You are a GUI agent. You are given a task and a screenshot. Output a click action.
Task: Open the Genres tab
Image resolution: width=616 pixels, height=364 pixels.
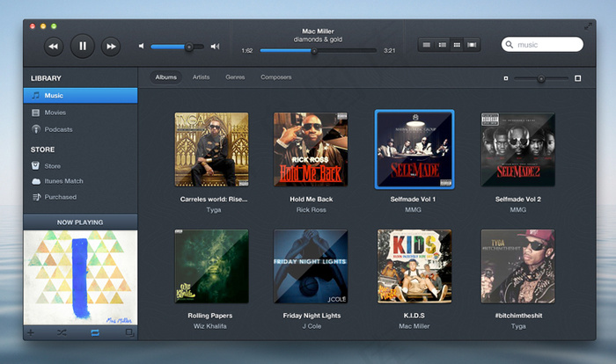235,77
